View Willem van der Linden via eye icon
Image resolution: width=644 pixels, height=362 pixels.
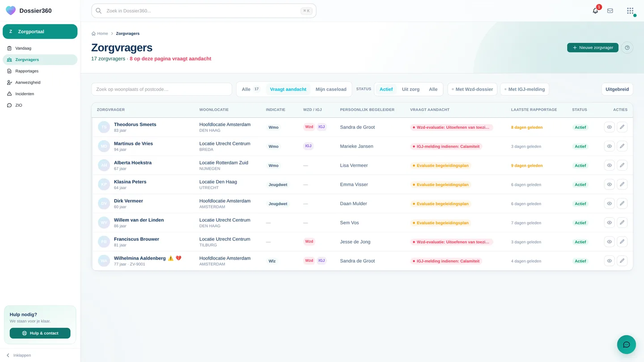609,223
